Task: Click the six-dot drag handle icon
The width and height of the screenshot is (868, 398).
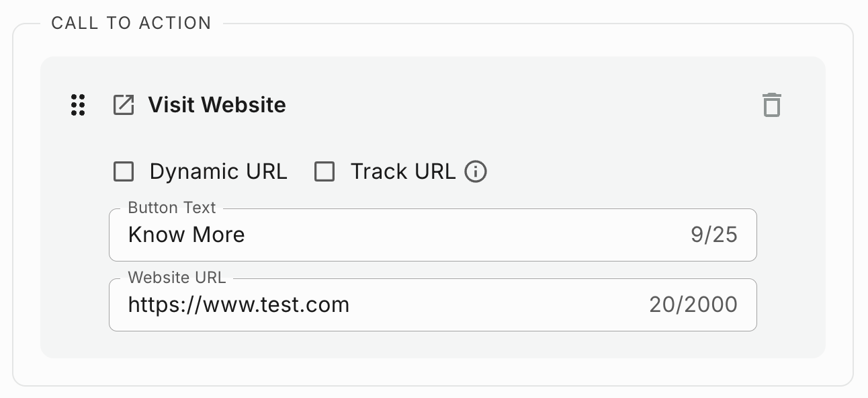Action: [78, 106]
